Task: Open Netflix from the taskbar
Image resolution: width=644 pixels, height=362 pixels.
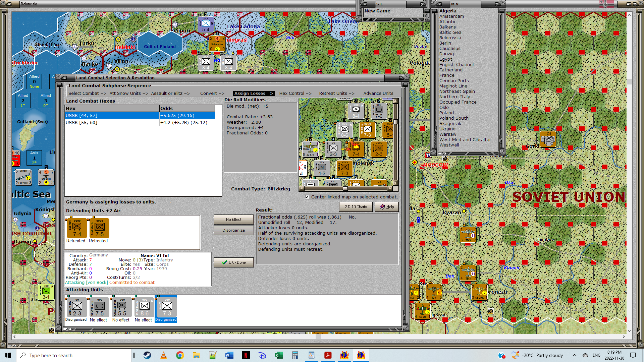Action: coord(246,355)
